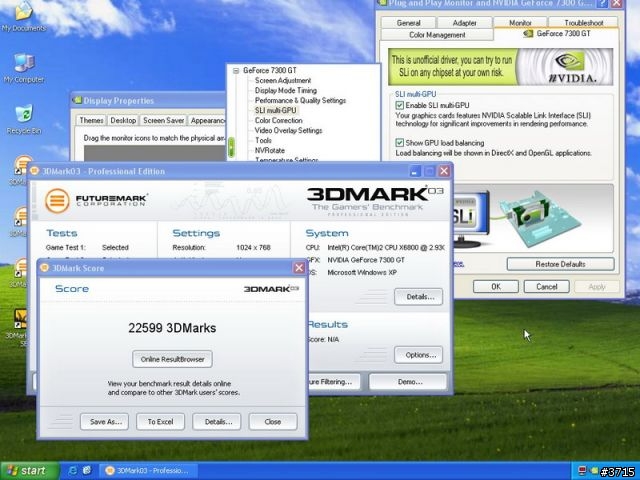Click the GeForce 7300 GT tab icon
This screenshot has height=480, width=640.
coord(528,33)
